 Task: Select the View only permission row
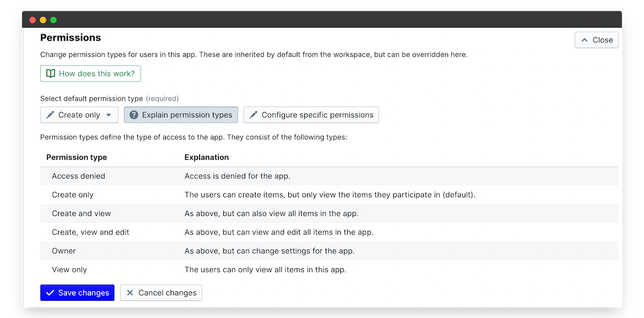[x=69, y=270]
